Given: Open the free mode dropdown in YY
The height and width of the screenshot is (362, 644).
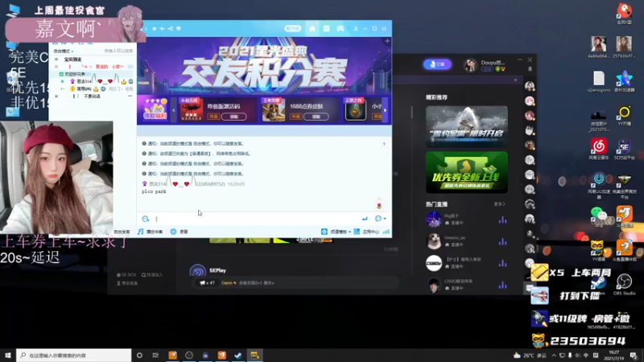Looking at the screenshot, I should 64,51.
